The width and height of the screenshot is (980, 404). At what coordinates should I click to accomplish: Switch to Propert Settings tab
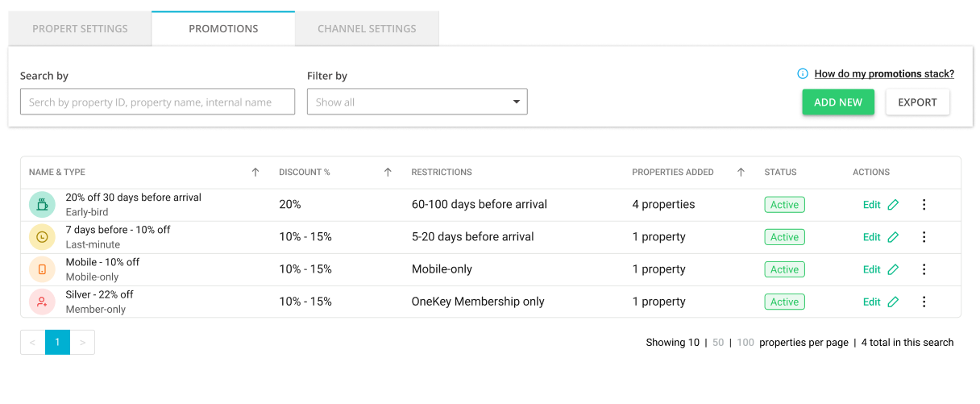point(80,29)
